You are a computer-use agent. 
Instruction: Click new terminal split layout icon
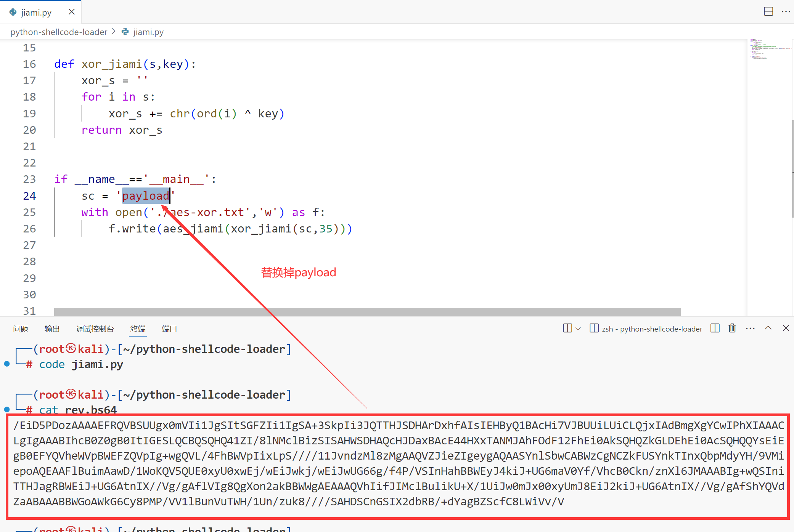point(567,328)
